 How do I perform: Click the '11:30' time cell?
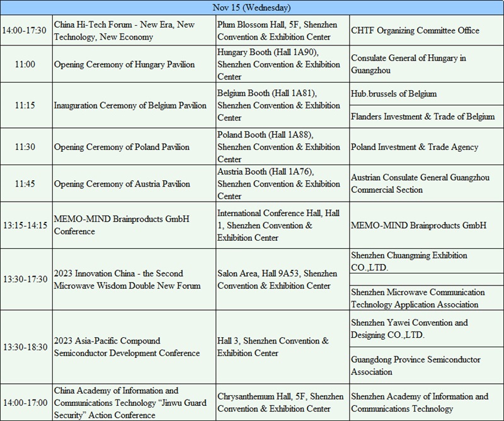pos(25,147)
